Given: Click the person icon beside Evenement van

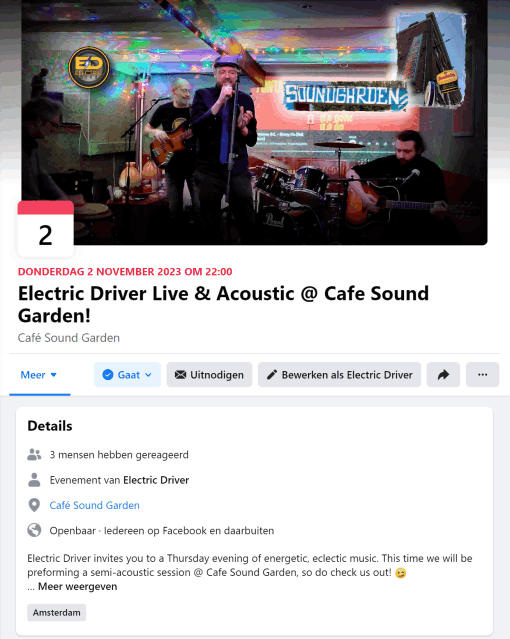Looking at the screenshot, I should pyautogui.click(x=34, y=480).
